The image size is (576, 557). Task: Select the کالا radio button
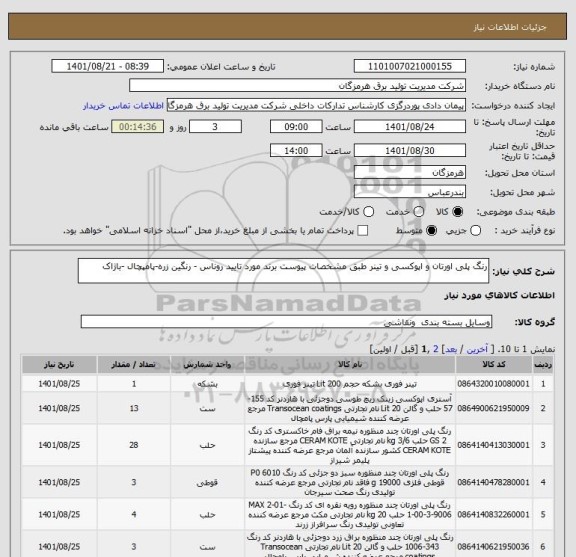click(x=458, y=212)
